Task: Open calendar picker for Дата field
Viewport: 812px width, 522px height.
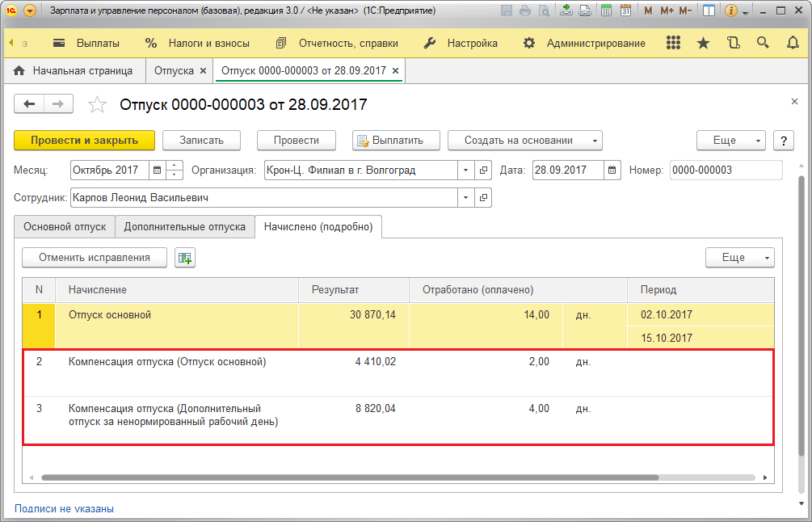Action: tap(612, 170)
